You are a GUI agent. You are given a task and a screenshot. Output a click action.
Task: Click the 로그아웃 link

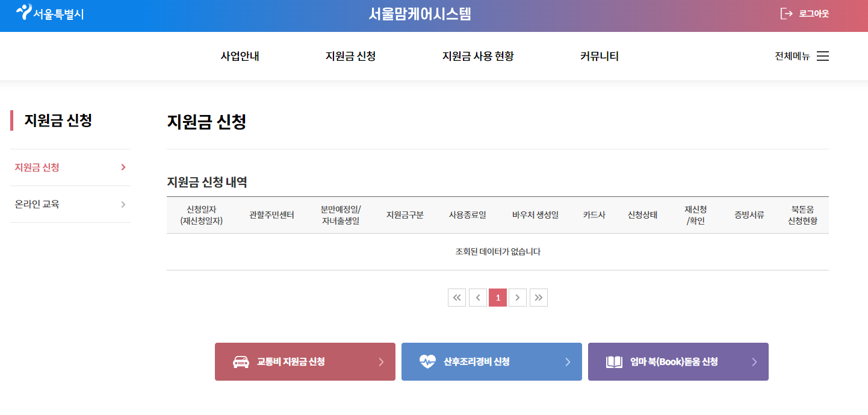[814, 13]
